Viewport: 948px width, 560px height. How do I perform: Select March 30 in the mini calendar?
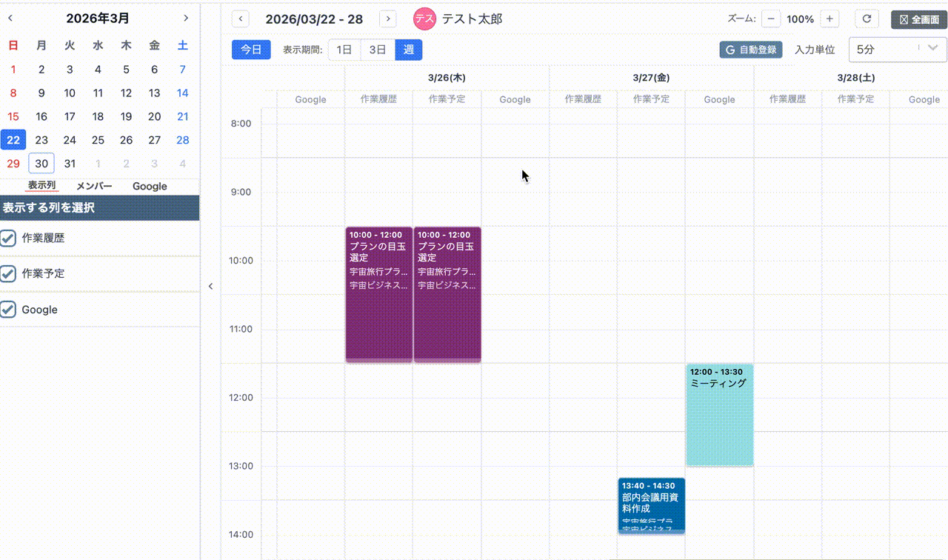point(41,163)
